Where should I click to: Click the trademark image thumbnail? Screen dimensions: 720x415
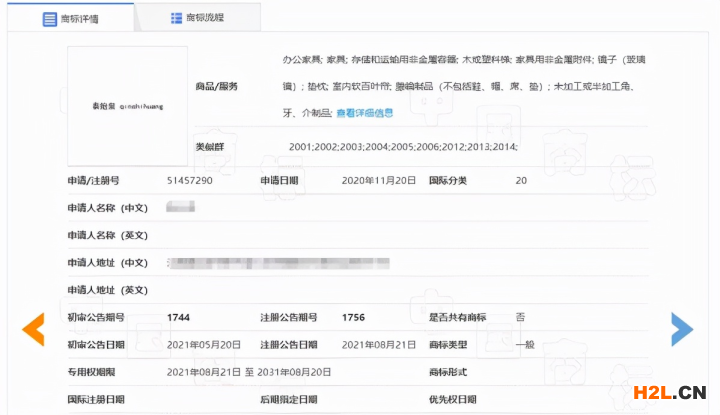tap(127, 106)
